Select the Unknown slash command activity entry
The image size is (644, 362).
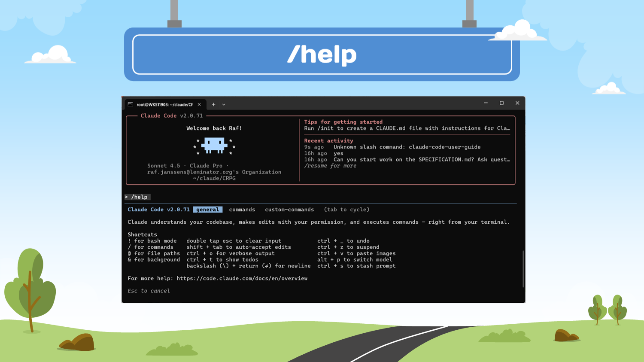click(x=407, y=147)
